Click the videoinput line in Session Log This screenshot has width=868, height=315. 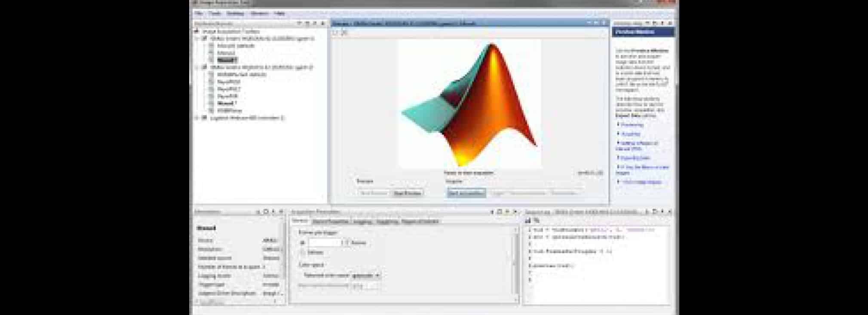tap(593, 230)
